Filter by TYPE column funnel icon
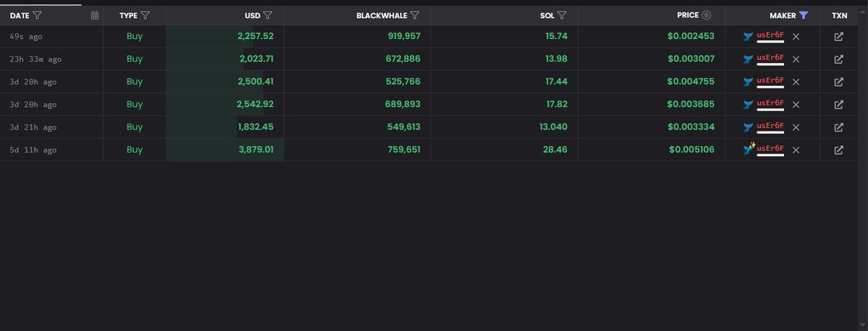Image resolution: width=868 pixels, height=331 pixels. (x=145, y=15)
